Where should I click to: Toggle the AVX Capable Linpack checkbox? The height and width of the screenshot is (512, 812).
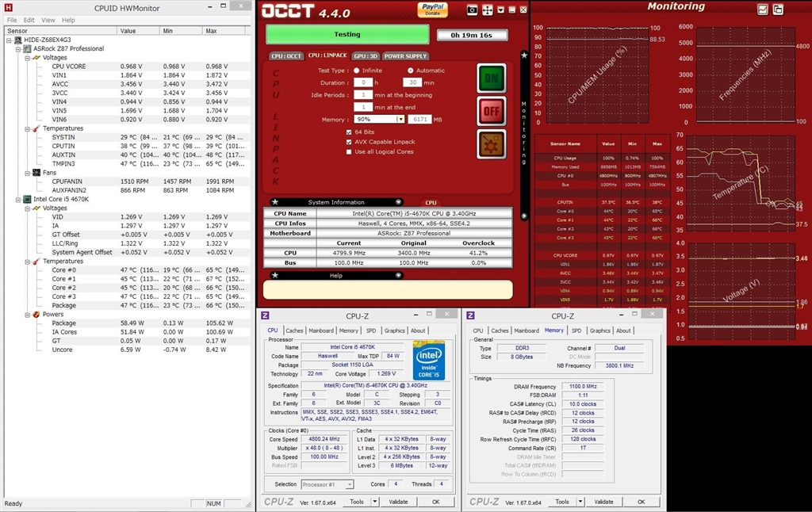coord(349,142)
